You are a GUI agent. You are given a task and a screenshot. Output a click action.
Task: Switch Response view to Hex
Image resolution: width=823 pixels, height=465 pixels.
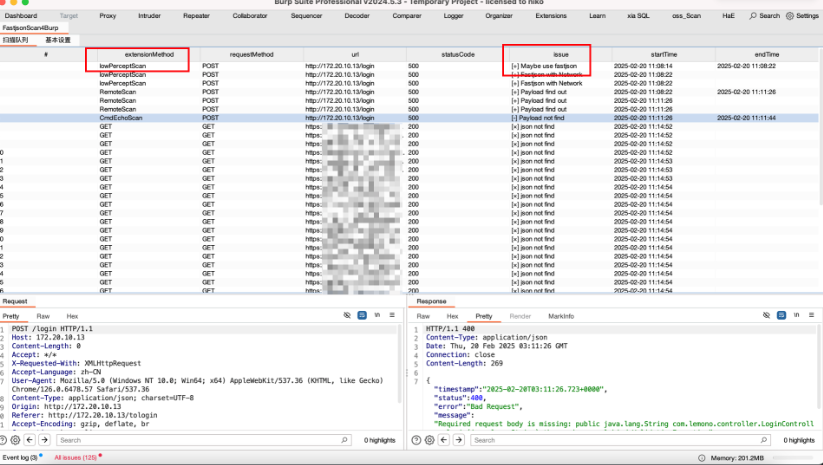pos(452,316)
